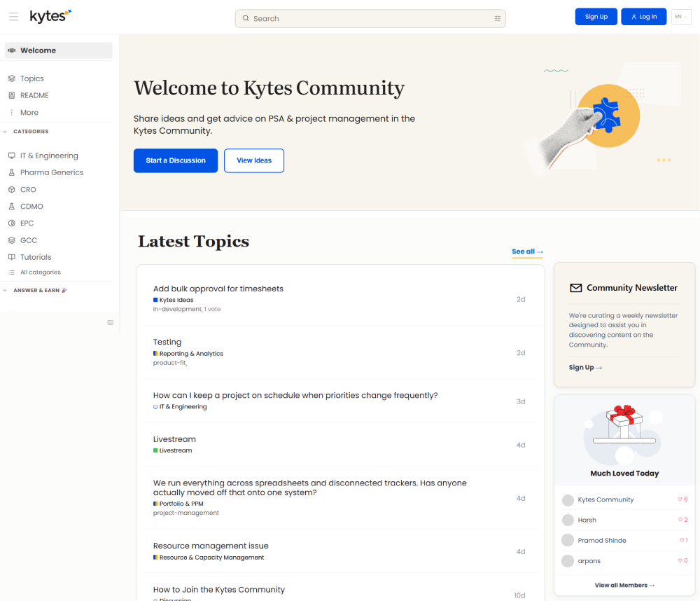
Task: Click Resource & Capacity Management category tag
Action: [x=209, y=558]
